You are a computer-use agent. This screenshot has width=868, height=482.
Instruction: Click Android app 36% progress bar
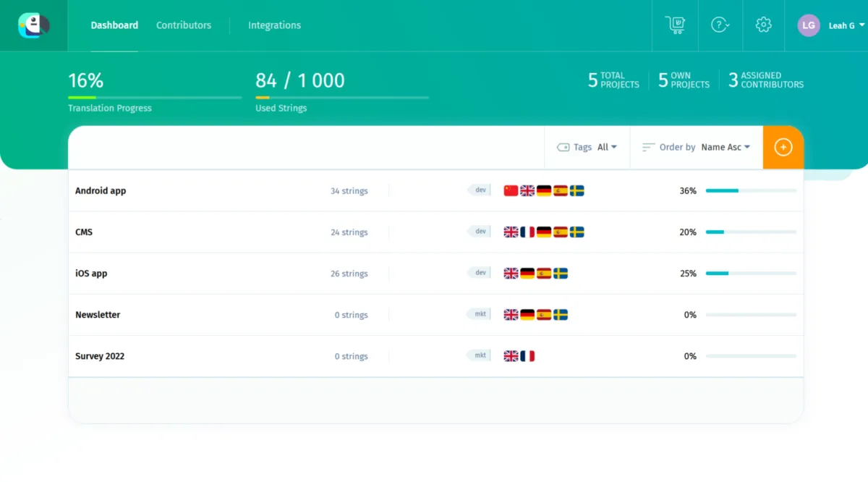tap(751, 191)
